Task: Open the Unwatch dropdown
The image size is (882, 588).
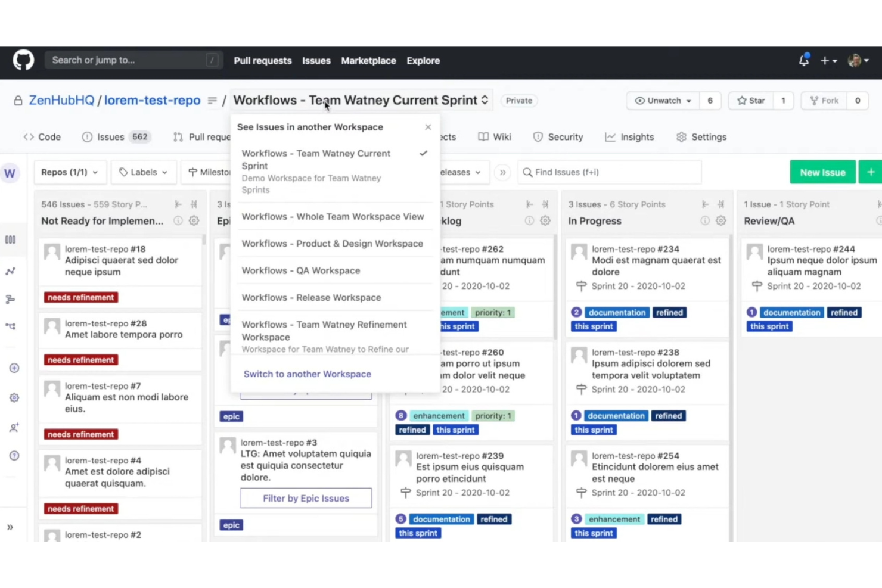Action: [663, 101]
